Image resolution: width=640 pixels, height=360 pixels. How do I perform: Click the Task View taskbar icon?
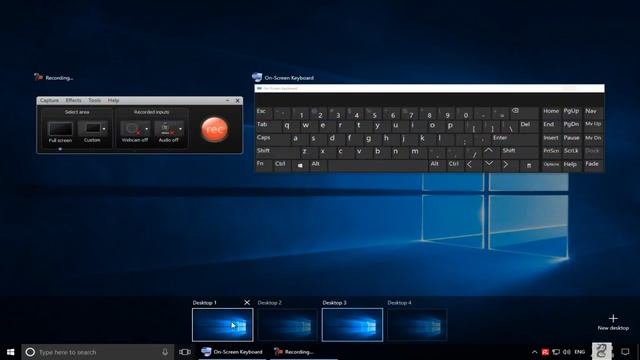185,352
